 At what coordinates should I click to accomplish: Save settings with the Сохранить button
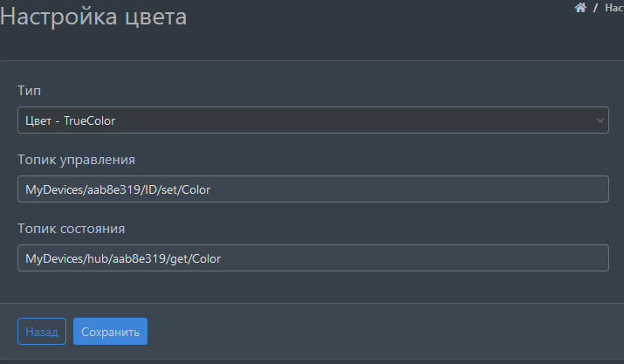[x=110, y=332]
